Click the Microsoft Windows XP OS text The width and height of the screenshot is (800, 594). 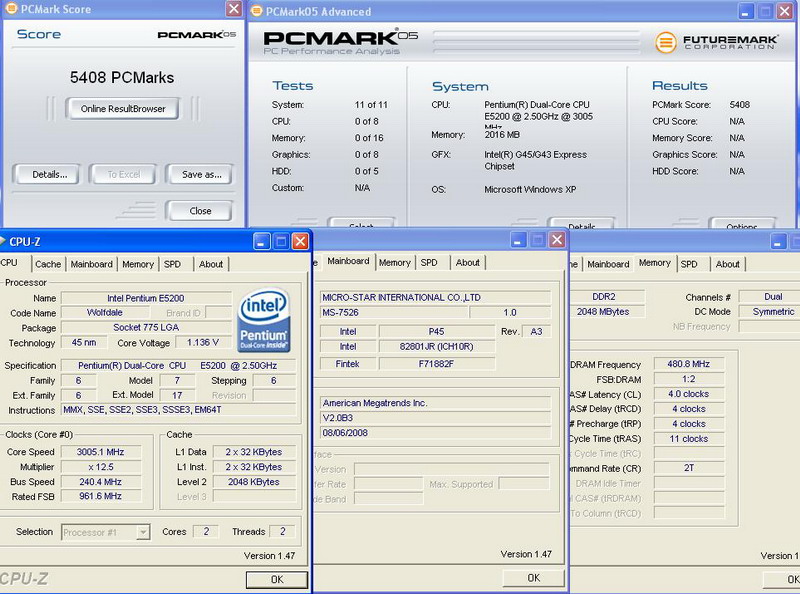530,189
